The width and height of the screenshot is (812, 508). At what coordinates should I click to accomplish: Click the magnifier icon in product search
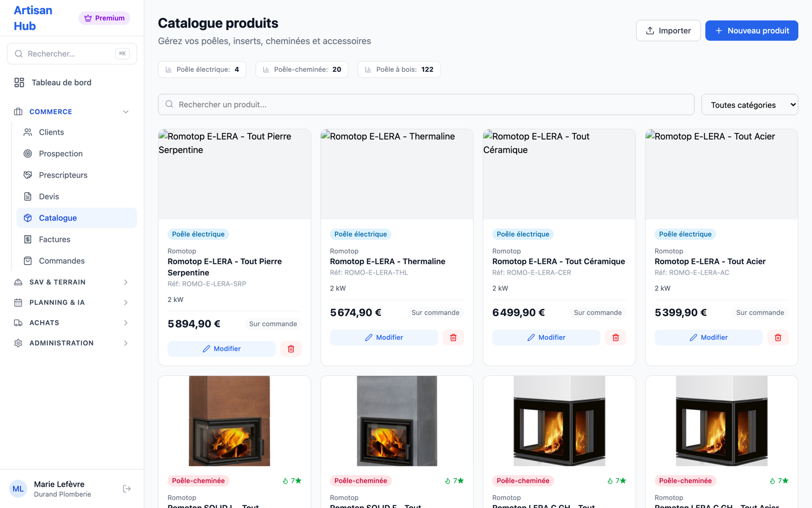tap(170, 104)
